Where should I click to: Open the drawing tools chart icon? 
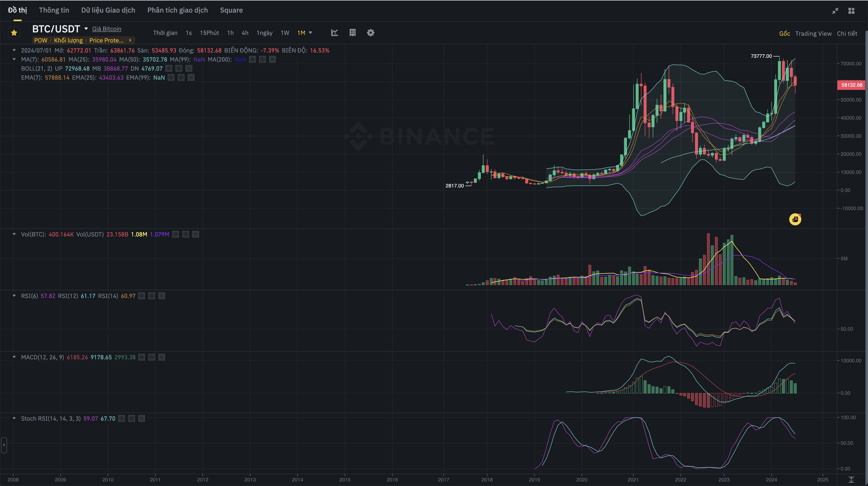click(334, 33)
